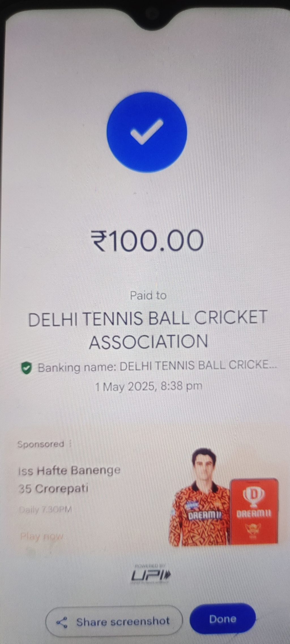Open the Sponsored ad options dots

click(70, 444)
